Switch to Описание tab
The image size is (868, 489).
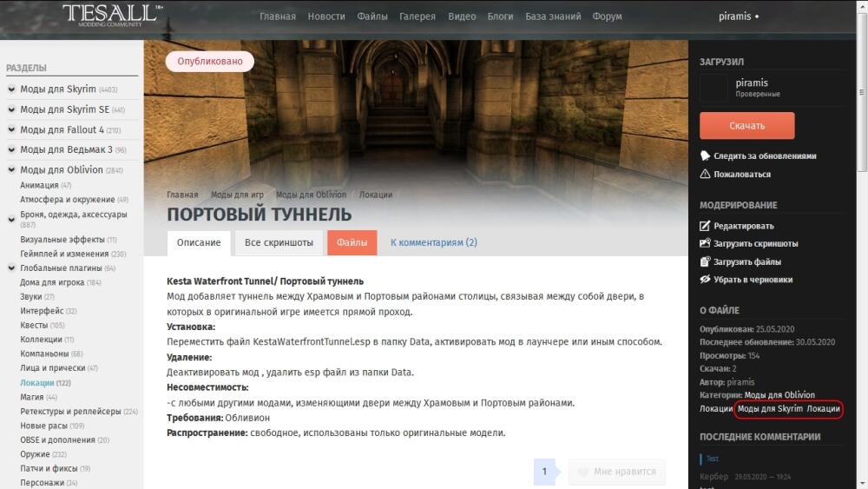pyautogui.click(x=199, y=242)
